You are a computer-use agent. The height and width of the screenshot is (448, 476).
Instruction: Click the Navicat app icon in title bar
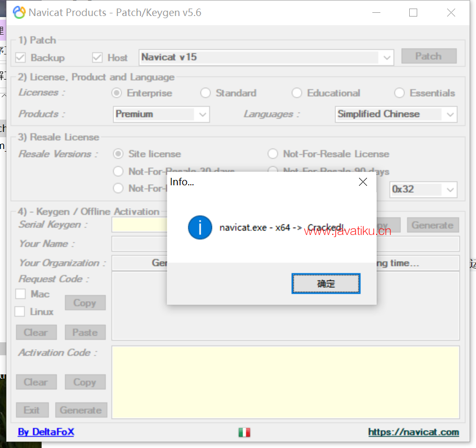(19, 12)
